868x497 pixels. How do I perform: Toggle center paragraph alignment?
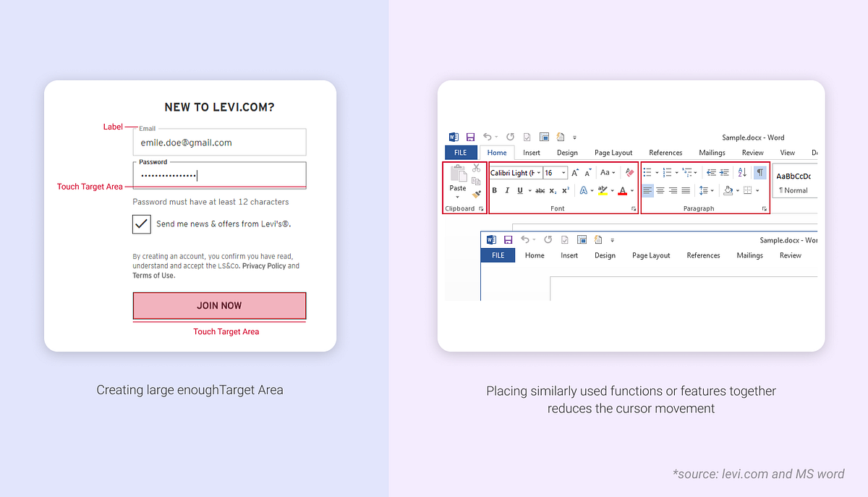click(x=661, y=190)
